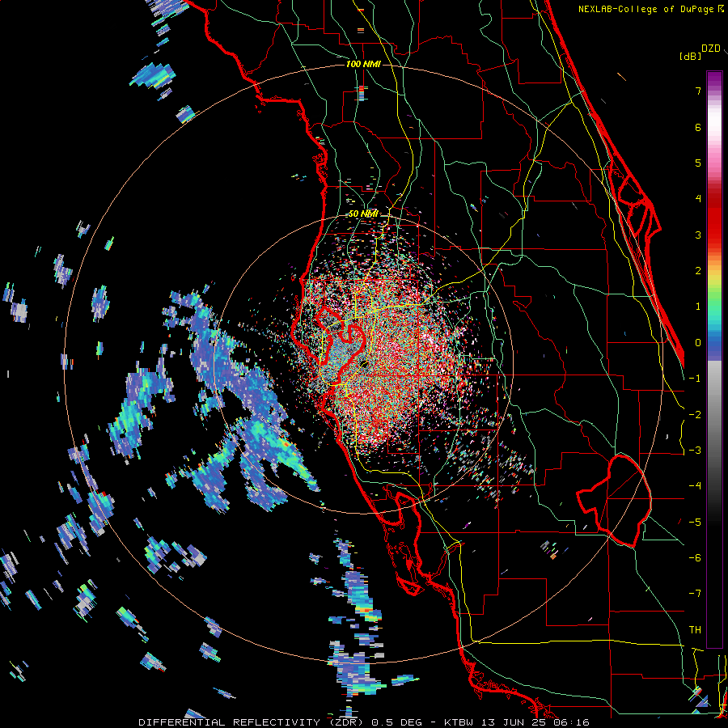Click the -6 value on color scale
The width and height of the screenshot is (728, 728).
pos(695,558)
